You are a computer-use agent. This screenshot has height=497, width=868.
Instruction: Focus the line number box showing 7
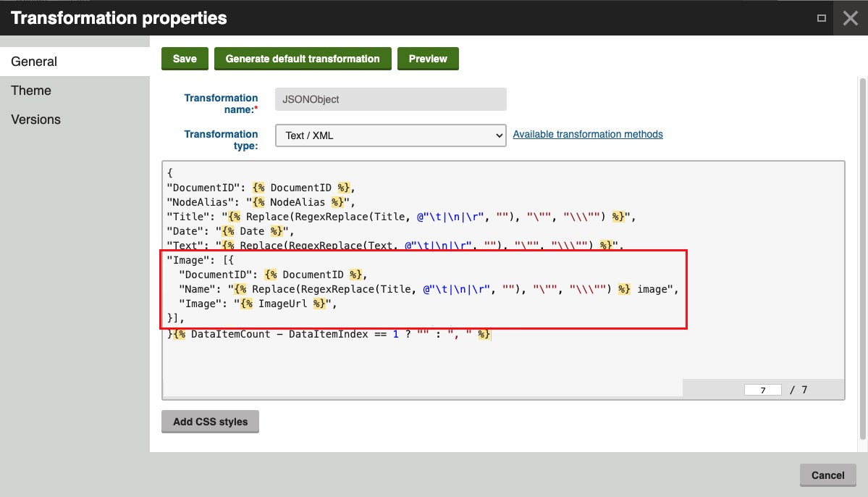click(x=762, y=390)
